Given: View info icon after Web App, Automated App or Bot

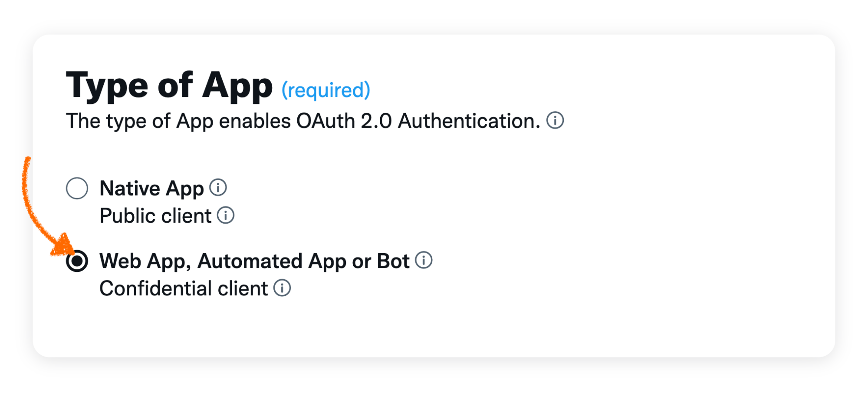Looking at the screenshot, I should coord(424,260).
